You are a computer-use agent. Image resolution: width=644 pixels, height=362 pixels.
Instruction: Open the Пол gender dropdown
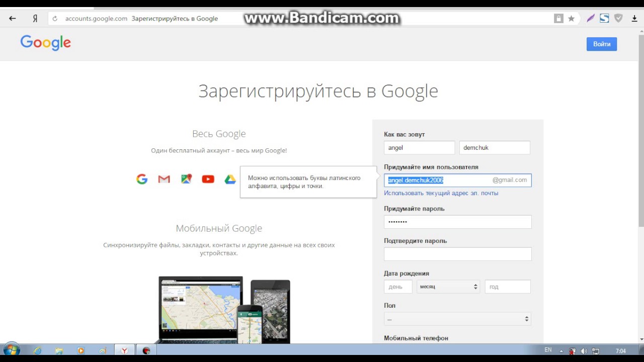(x=457, y=319)
